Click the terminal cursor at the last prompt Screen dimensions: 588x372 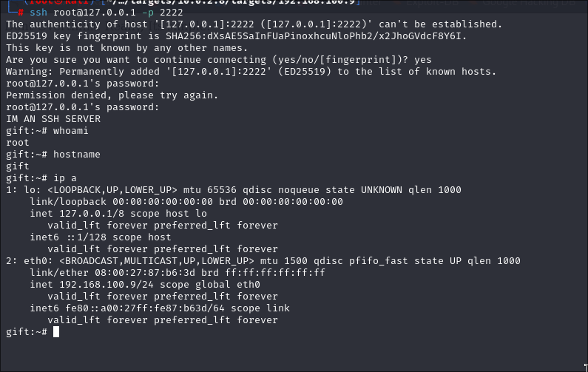click(x=56, y=332)
